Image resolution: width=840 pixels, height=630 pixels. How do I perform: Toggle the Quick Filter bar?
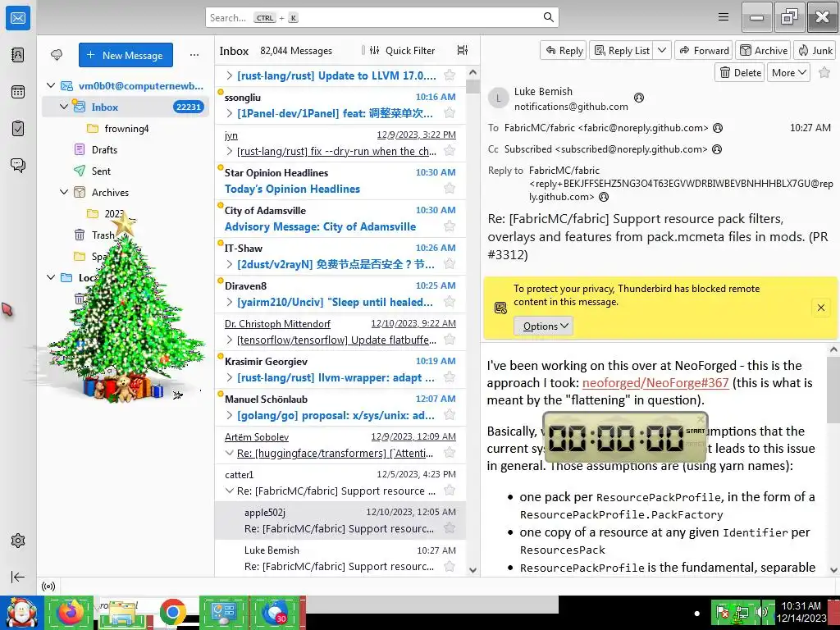pos(402,50)
